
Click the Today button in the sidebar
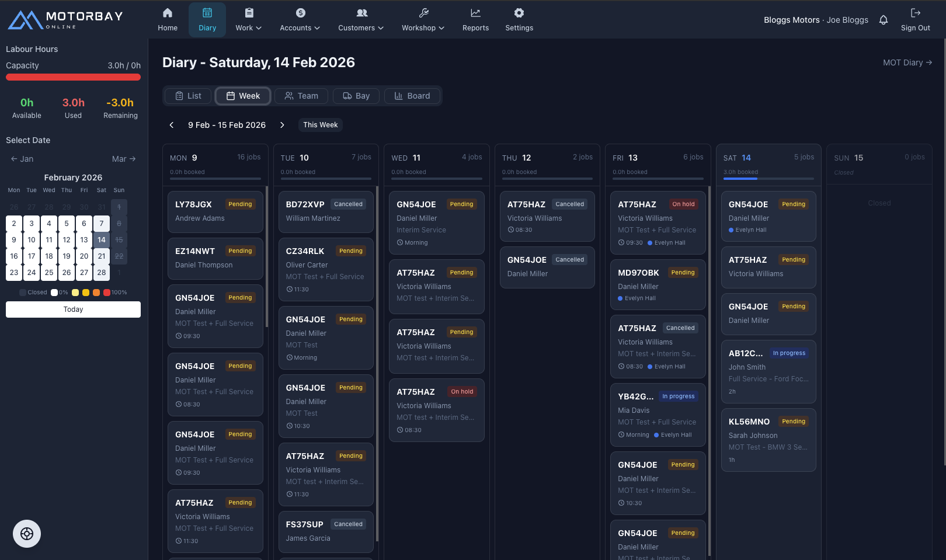coord(72,309)
